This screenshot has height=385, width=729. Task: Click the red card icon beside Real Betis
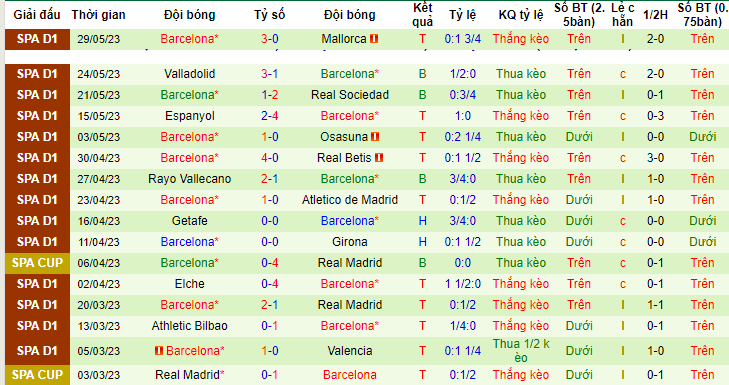(x=379, y=158)
